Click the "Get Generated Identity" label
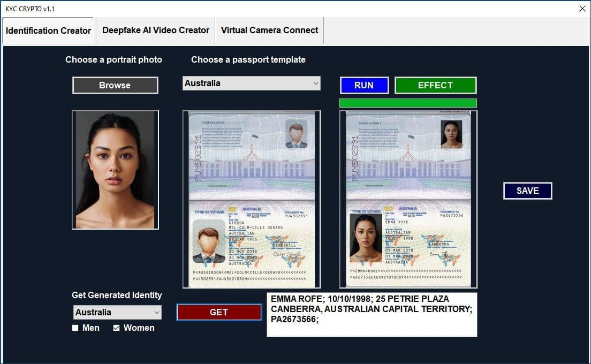 (x=117, y=295)
